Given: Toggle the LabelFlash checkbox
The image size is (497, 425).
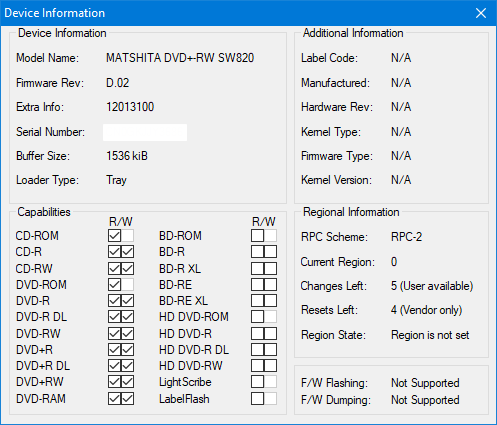Looking at the screenshot, I should tap(257, 399).
